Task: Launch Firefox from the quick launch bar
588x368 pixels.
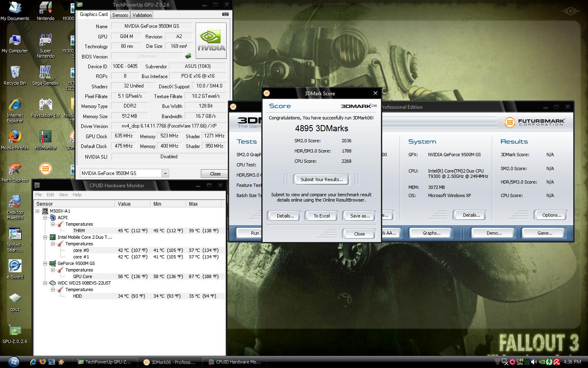Action: [x=42, y=362]
